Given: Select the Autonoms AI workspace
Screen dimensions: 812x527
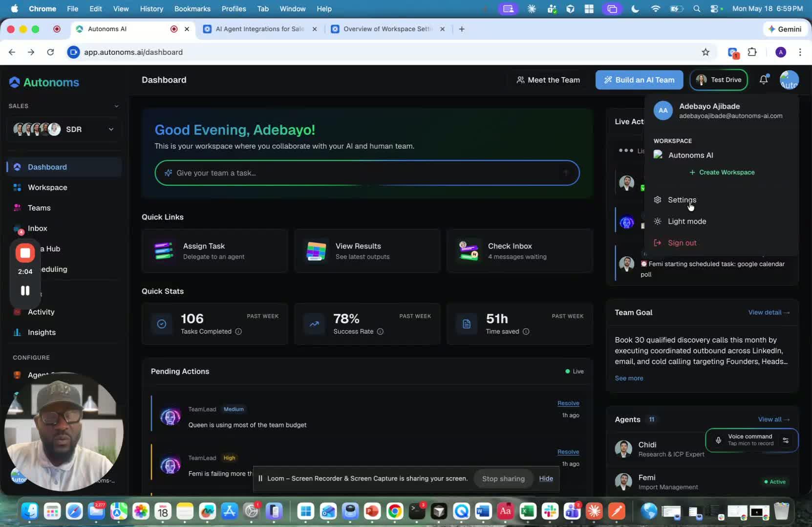Looking at the screenshot, I should tap(690, 155).
